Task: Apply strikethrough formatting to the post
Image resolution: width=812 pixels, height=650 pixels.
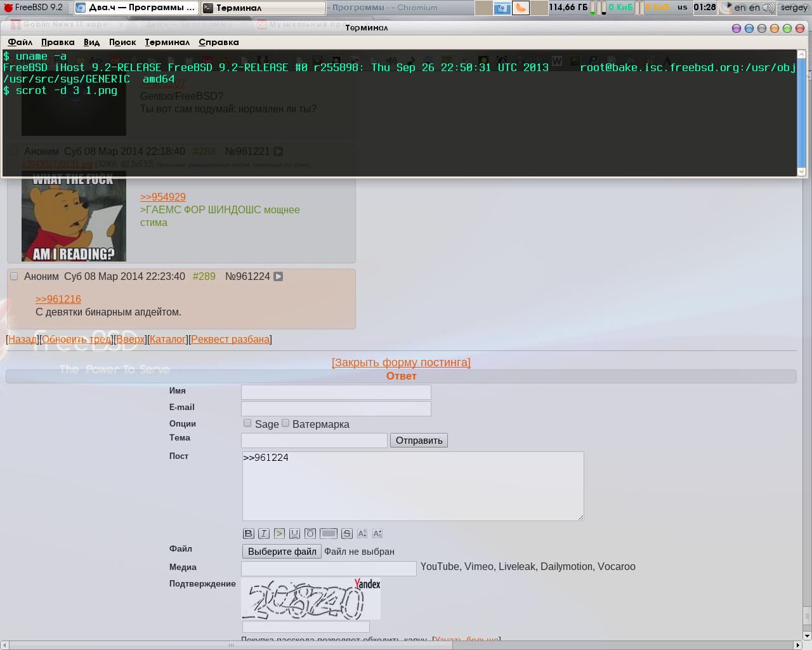Action: [346, 534]
